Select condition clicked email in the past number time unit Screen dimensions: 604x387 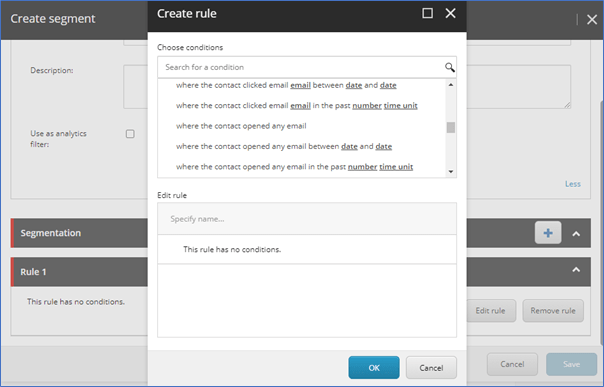pos(297,106)
